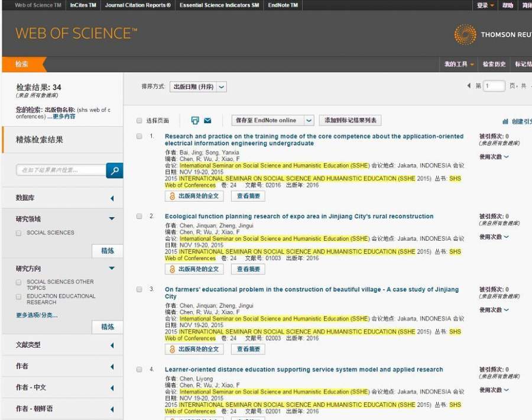Open the Learner-oriented distance education title link
The image size is (532, 420).
(304, 369)
